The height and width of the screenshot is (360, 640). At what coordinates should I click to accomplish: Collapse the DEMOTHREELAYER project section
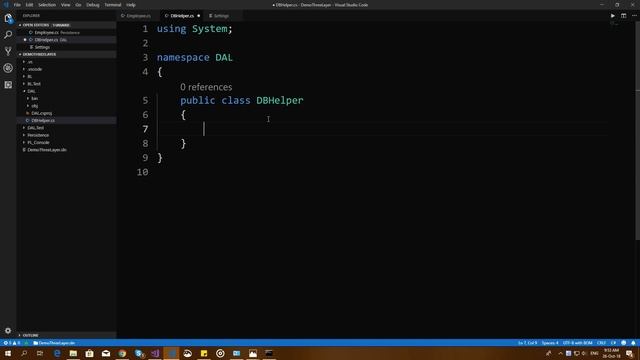pyautogui.click(x=40, y=54)
